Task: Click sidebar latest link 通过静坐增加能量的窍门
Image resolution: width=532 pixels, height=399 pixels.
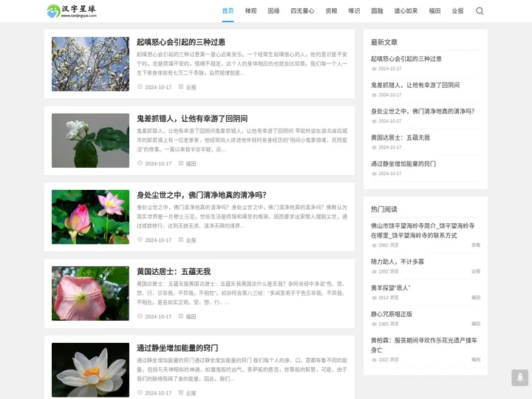Action: pos(403,164)
